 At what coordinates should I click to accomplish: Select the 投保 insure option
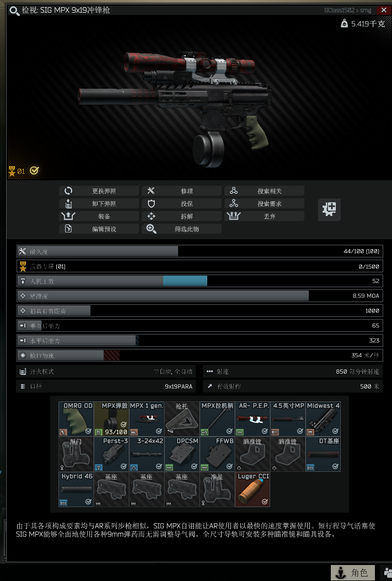(181, 203)
